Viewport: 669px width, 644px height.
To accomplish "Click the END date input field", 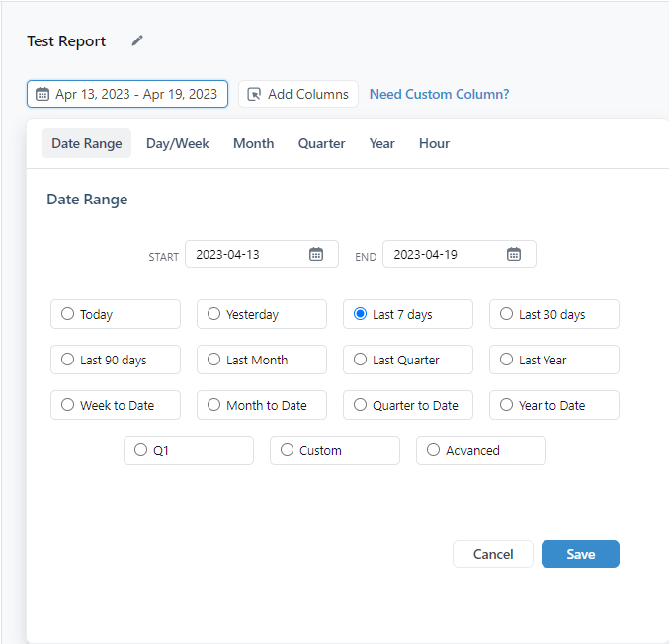I will tap(460, 254).
